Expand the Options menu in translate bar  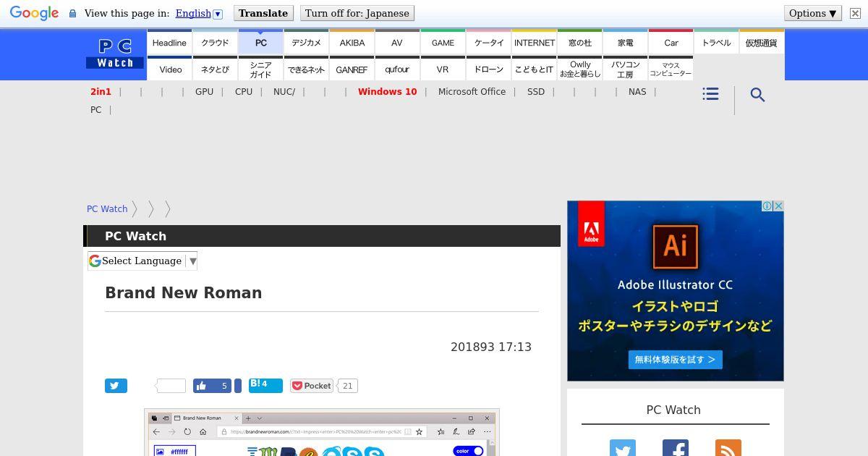812,13
